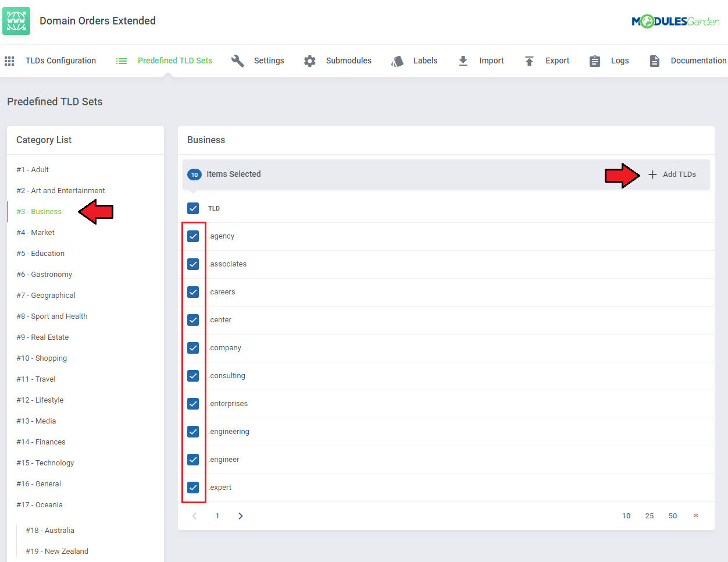The image size is (728, 562).
Task: Open the Logs tab
Action: coord(620,61)
